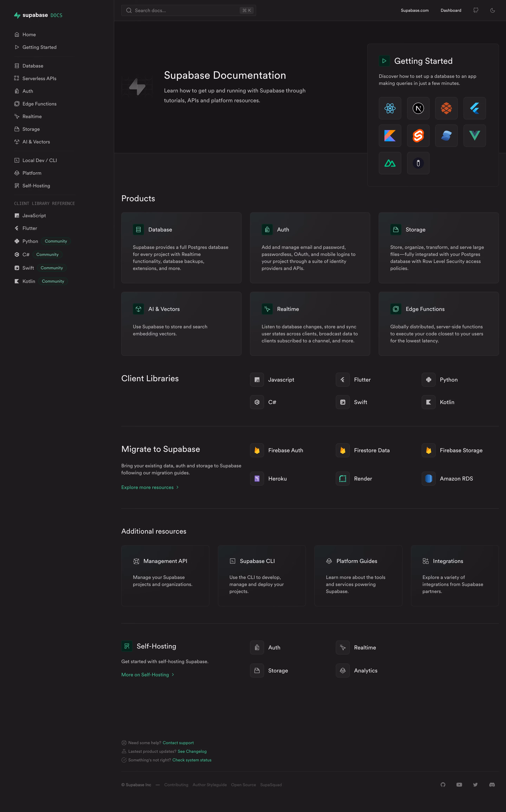Open Getting Started in the sidebar
506x812 pixels.
click(x=35, y=47)
